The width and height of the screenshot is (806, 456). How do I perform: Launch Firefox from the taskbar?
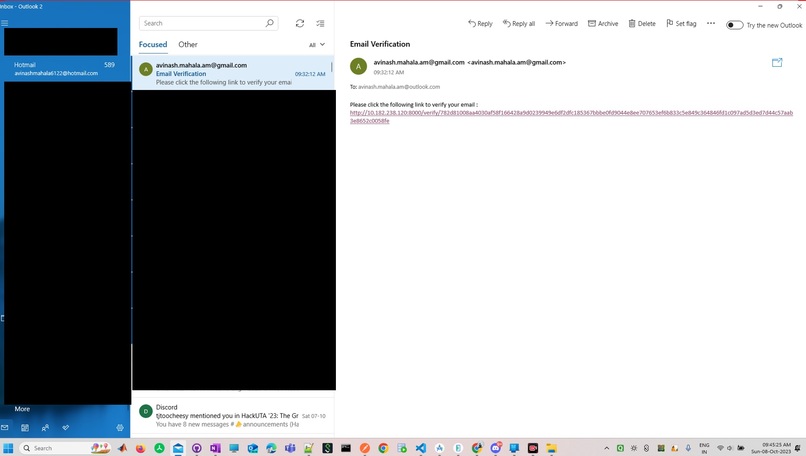(140, 448)
